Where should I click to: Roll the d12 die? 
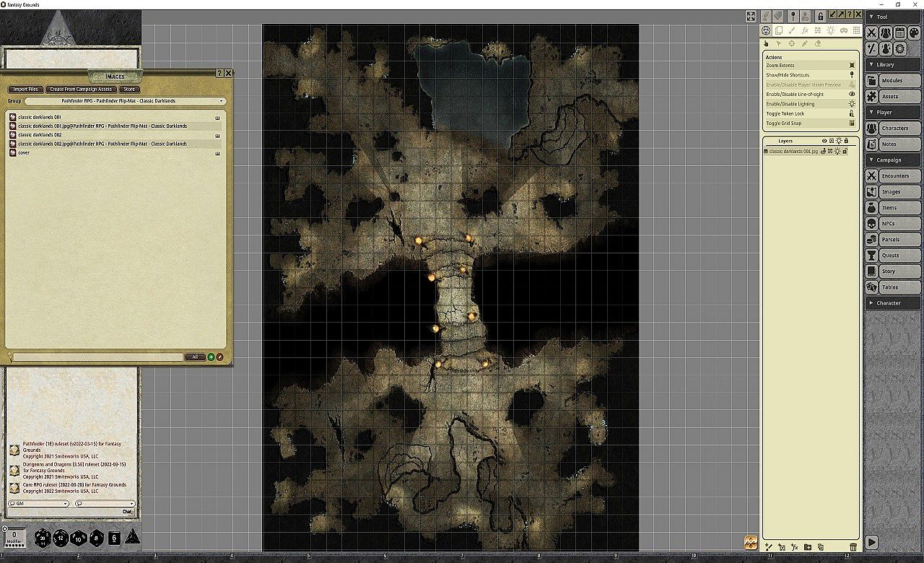tap(61, 538)
